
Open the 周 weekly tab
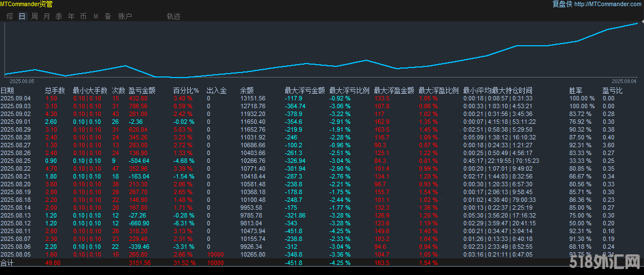click(x=35, y=17)
